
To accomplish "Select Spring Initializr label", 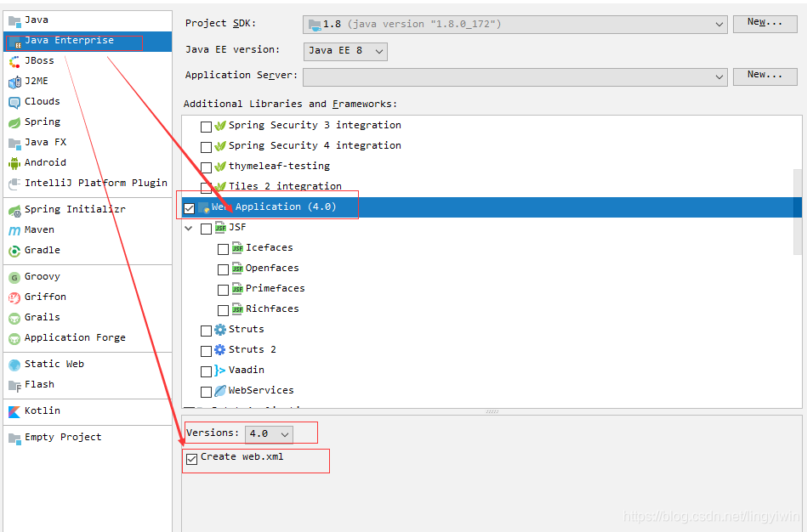I will click(75, 209).
